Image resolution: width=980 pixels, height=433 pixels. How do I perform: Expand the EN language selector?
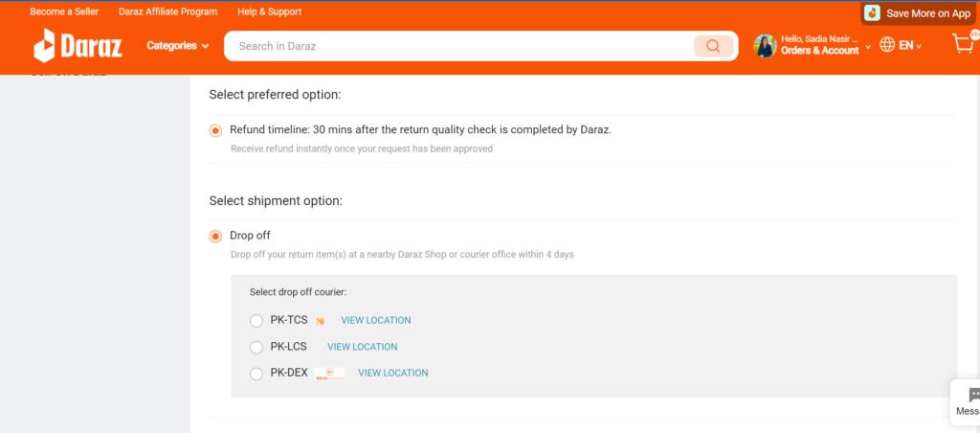[910, 46]
